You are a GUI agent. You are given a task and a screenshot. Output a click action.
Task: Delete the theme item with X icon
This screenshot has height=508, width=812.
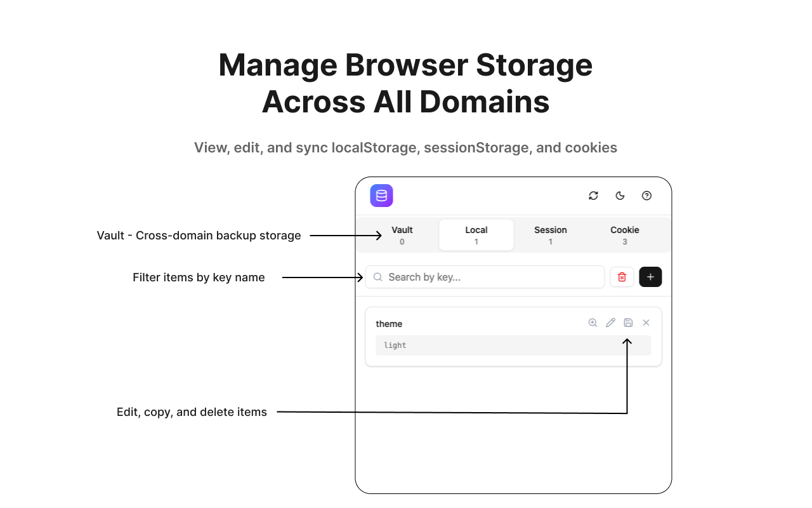(646, 323)
